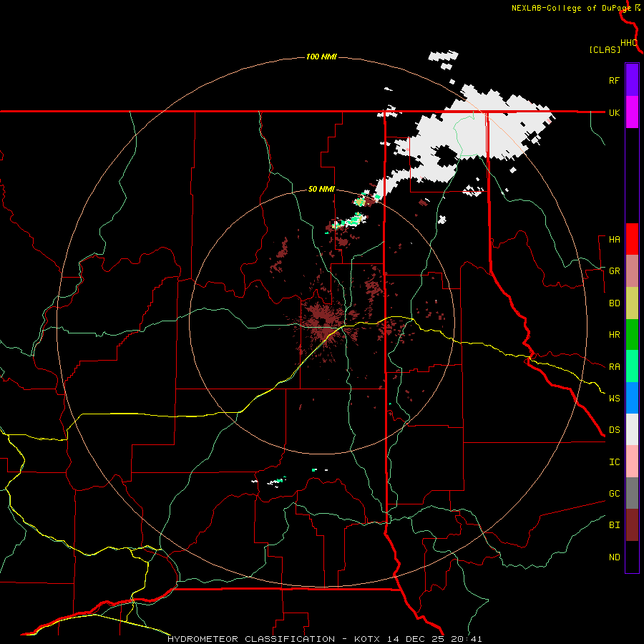Viewport: 644px width, 644px height.
Task: Click the HA red legend swatch
Action: [632, 239]
